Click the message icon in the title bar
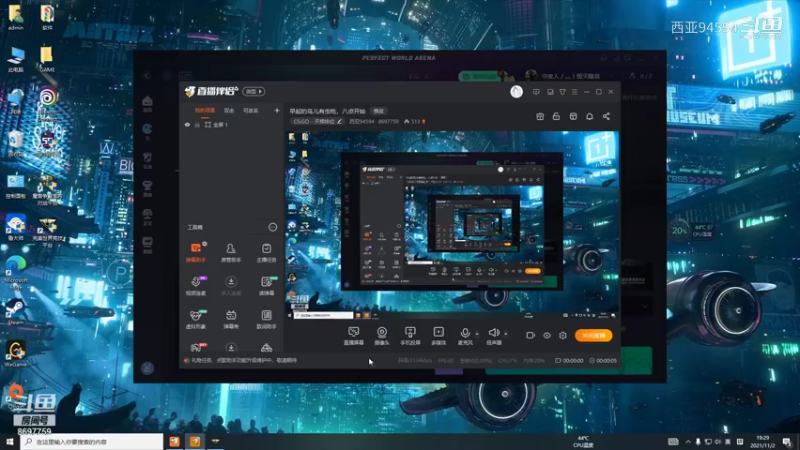800x450 pixels. point(536,92)
